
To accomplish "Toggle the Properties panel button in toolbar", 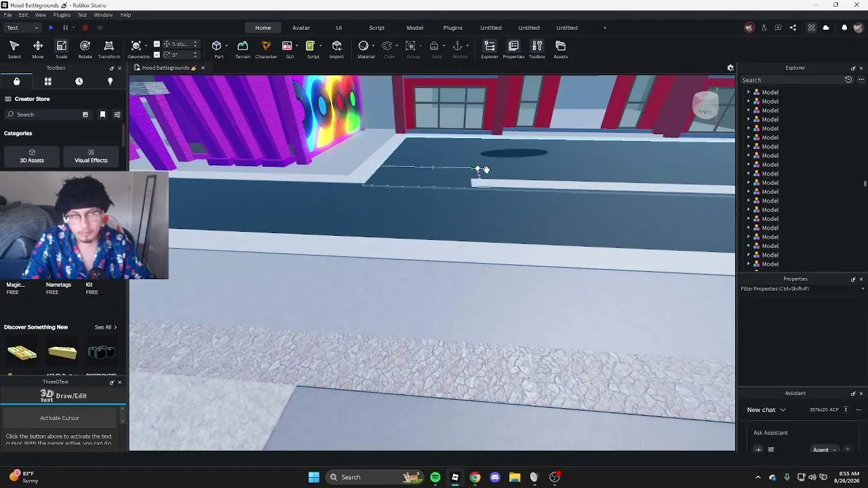I will tap(513, 49).
